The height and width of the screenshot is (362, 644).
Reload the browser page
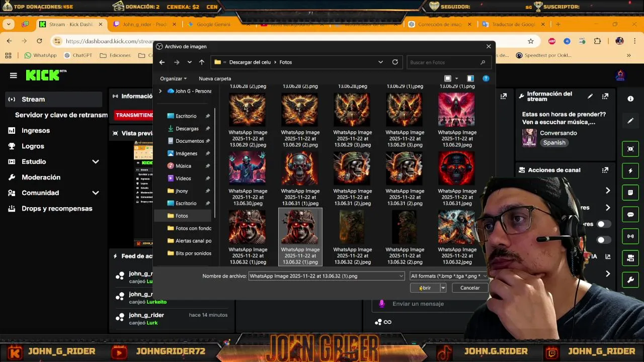(39, 41)
